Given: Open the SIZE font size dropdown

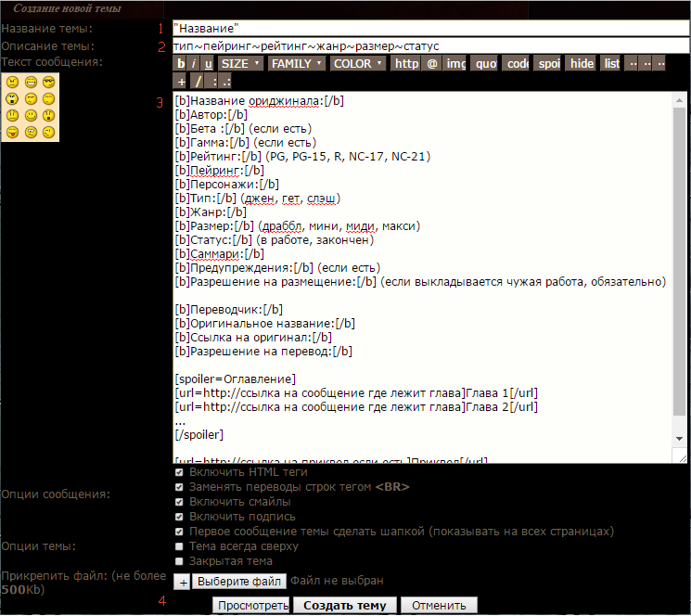Looking at the screenshot, I should [240, 64].
